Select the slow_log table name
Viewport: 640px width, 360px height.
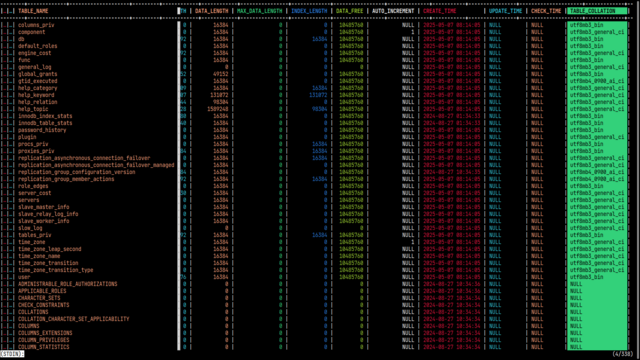coord(30,228)
